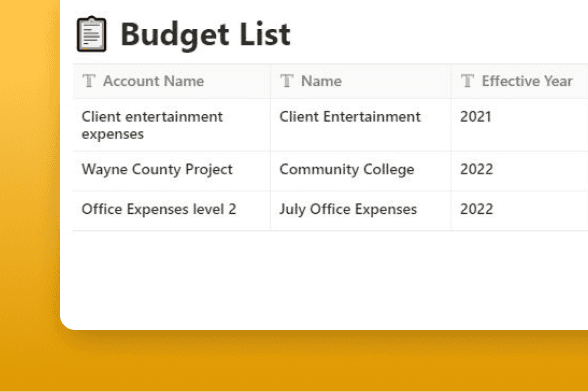
Task: Select the Office Expenses level 2 cell
Action: 172,211
